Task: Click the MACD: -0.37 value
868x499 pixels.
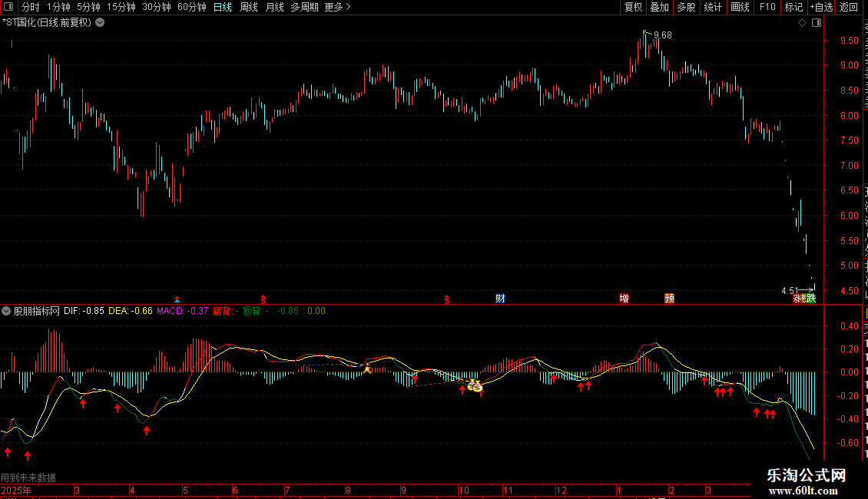Action: (x=182, y=311)
